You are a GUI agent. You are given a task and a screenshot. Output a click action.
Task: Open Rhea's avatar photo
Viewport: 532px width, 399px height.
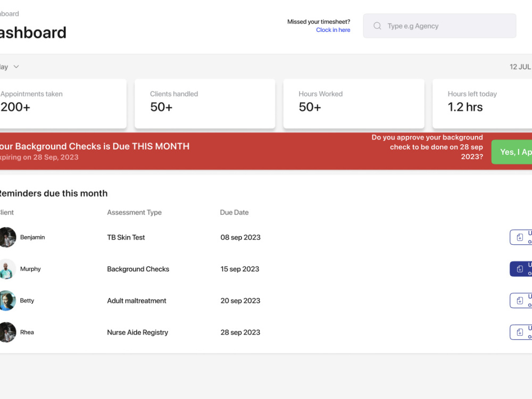7,332
